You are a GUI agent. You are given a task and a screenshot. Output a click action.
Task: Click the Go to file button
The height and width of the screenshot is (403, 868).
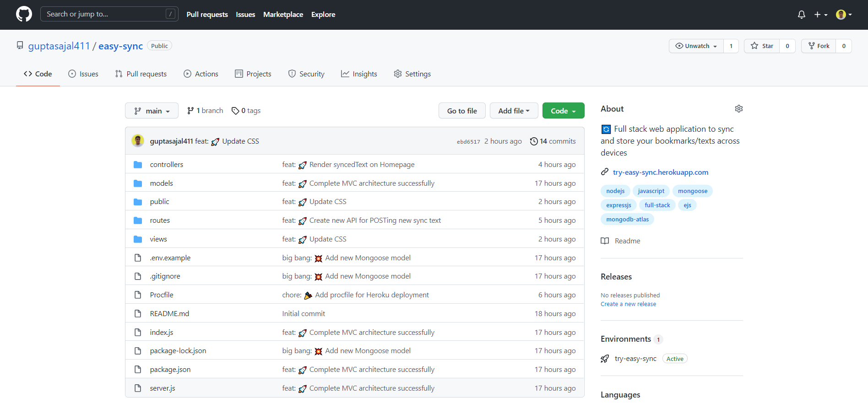click(x=462, y=111)
